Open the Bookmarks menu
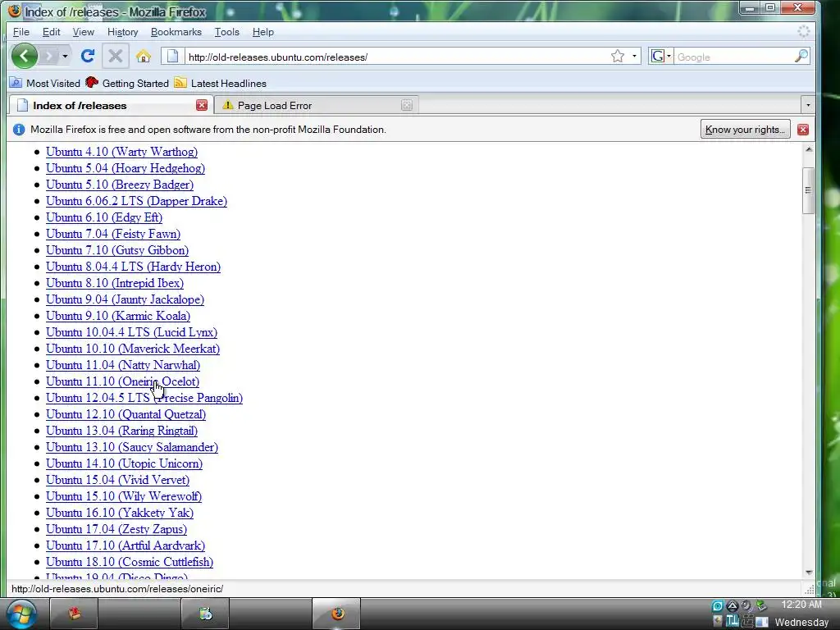This screenshot has height=630, width=840. tap(176, 32)
